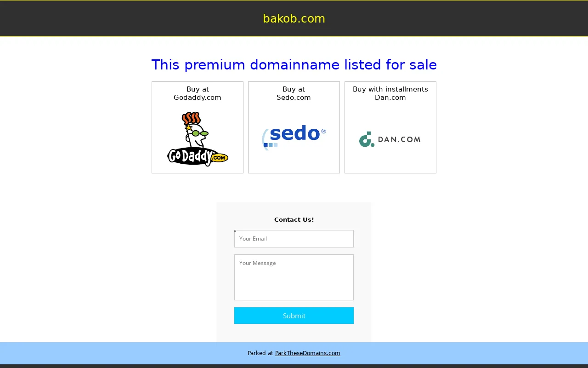Focus the Your Email input field

click(x=294, y=239)
